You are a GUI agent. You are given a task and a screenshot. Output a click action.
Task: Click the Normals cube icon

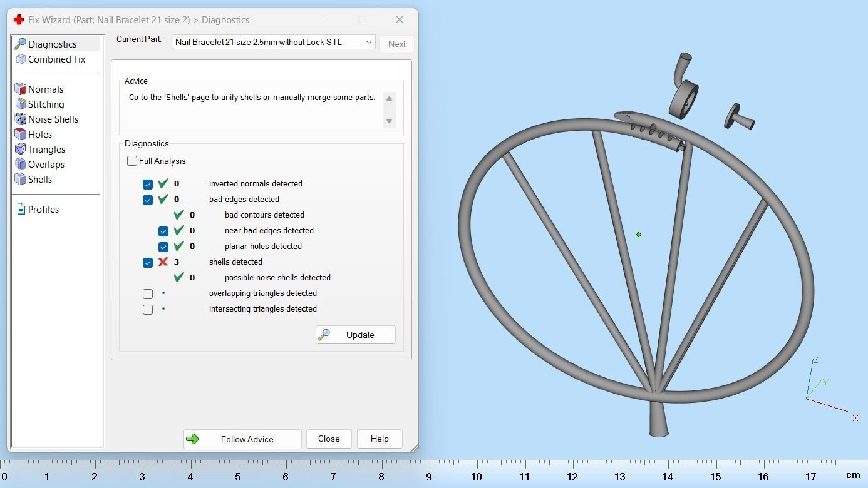point(20,89)
